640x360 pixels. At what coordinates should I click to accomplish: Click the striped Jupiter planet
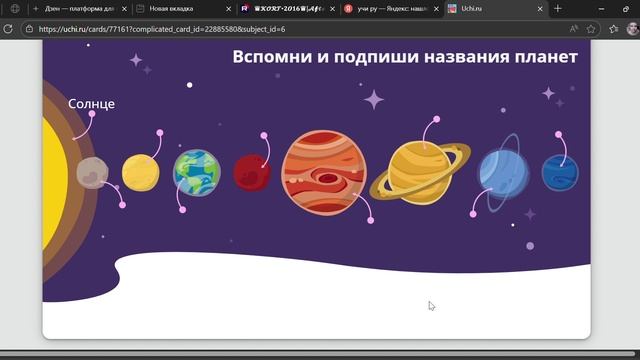tap(324, 173)
